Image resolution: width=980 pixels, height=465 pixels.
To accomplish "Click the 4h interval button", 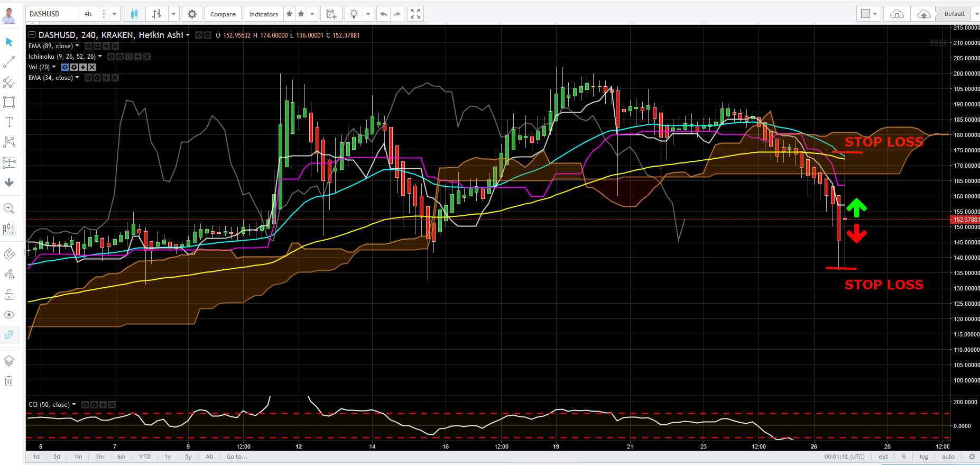I will pyautogui.click(x=88, y=14).
